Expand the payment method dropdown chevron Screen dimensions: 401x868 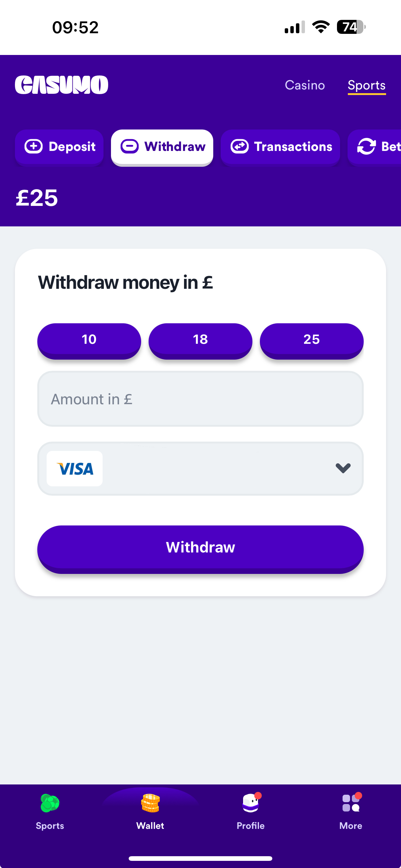pos(342,468)
